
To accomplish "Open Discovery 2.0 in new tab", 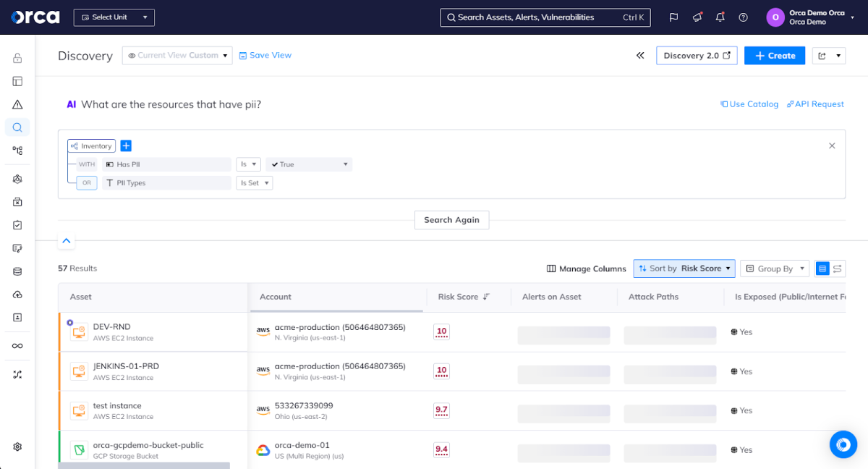I will (x=697, y=56).
